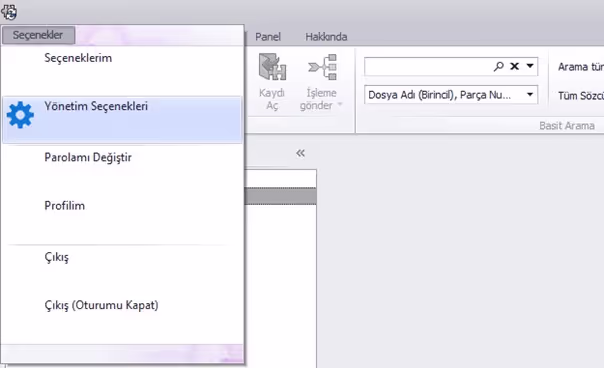Open Profilim menu entry
Screen dimensions: 604x368
[122, 217]
